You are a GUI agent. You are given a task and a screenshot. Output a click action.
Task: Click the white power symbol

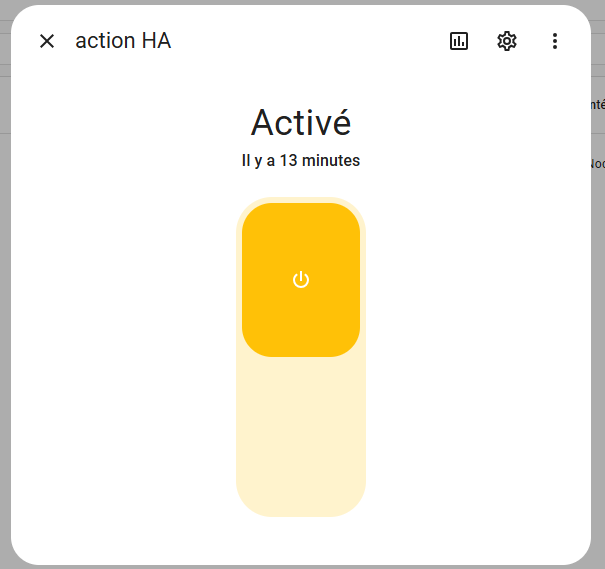(x=301, y=280)
